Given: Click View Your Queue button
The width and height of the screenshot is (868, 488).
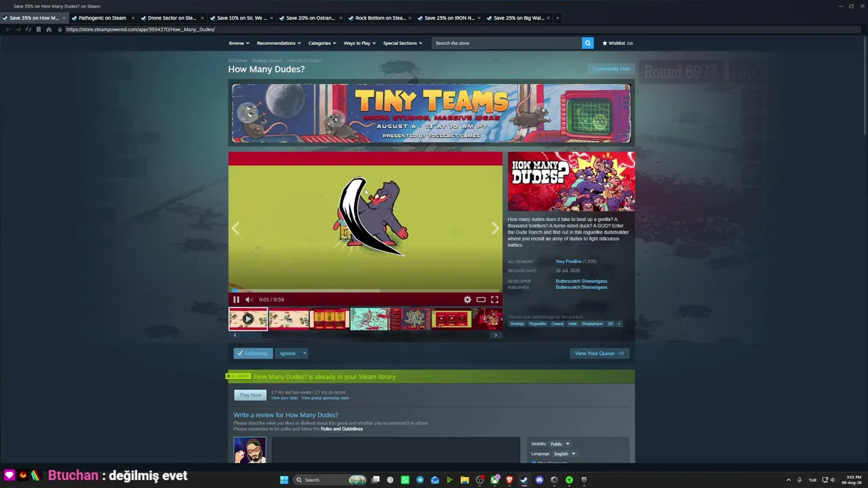Looking at the screenshot, I should coord(599,353).
